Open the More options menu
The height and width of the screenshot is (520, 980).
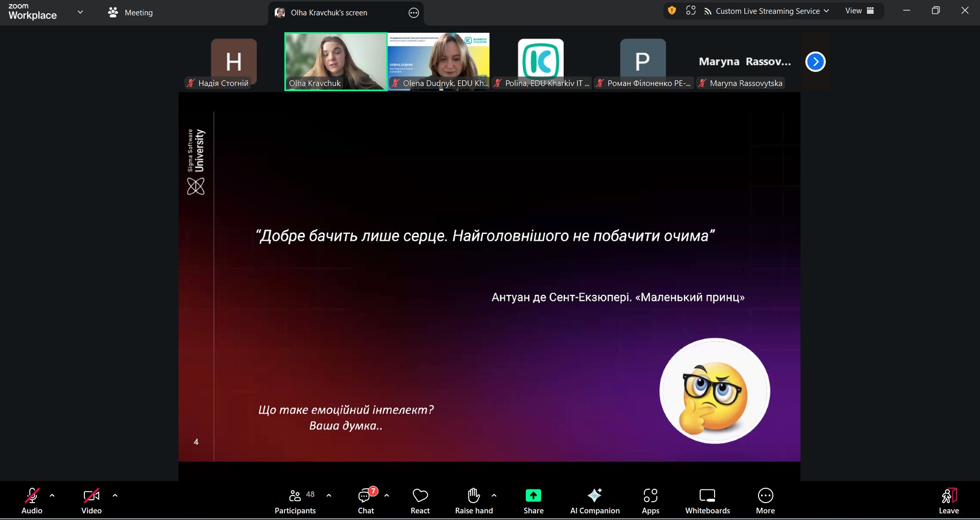click(765, 501)
